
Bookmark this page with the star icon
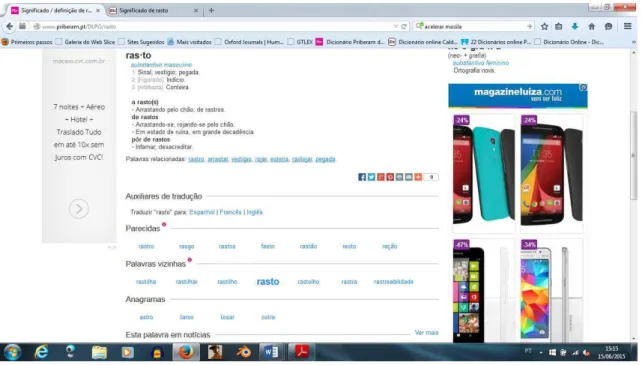click(544, 26)
